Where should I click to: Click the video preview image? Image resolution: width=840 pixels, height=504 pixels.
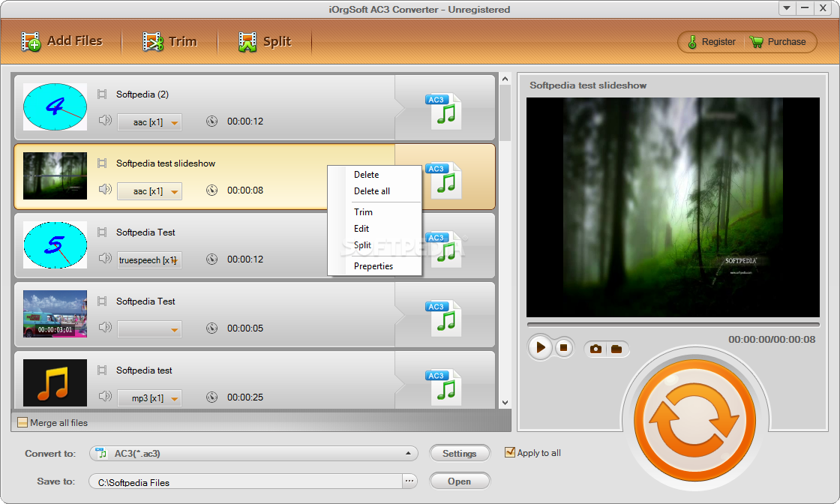[x=673, y=207]
